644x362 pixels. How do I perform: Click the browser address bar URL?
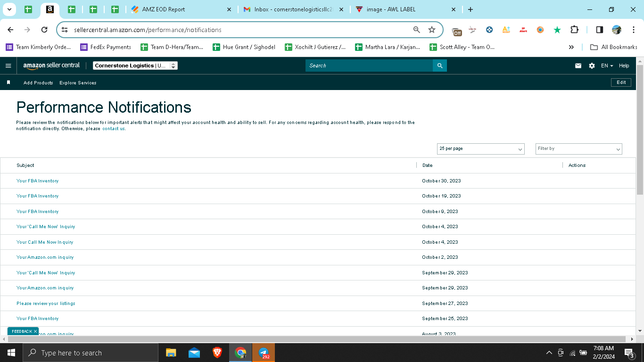[148, 30]
